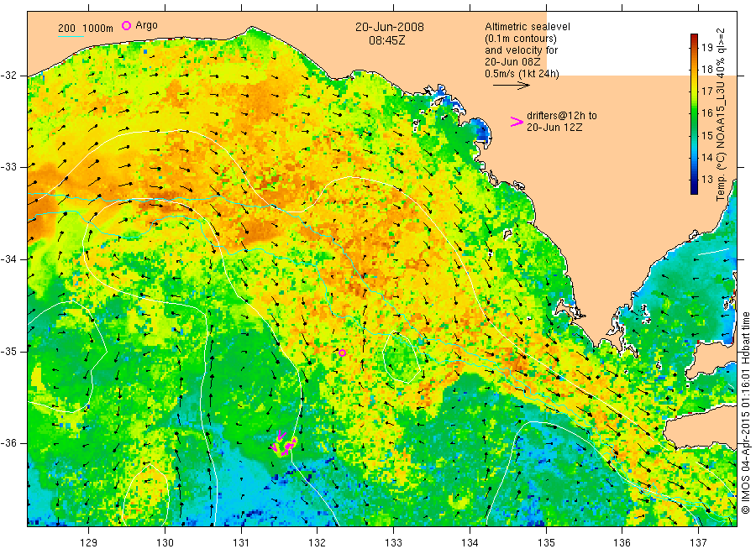The image size is (756, 554).
Task: Click the '0.5m/s (1kt 24h)' text
Action: 522,74
